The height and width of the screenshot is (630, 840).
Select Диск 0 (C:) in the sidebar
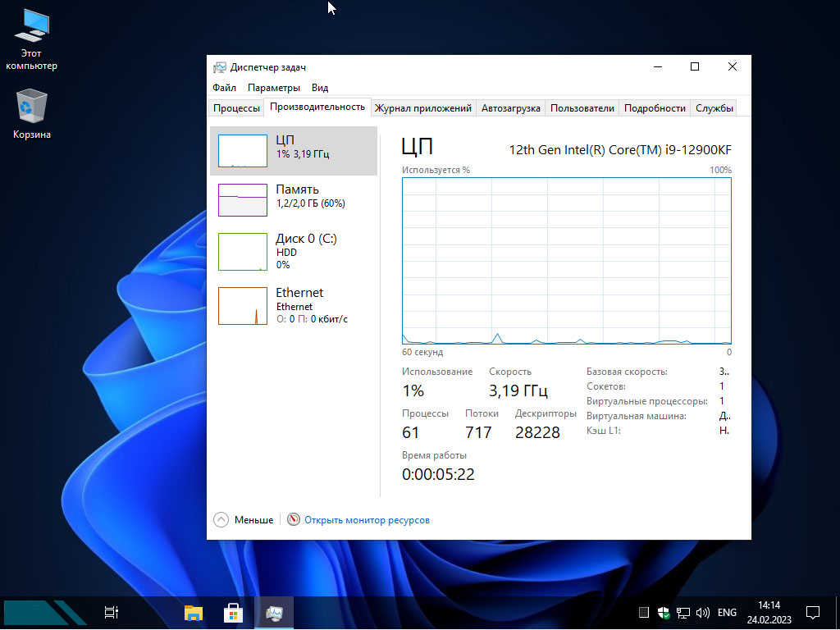pyautogui.click(x=294, y=250)
